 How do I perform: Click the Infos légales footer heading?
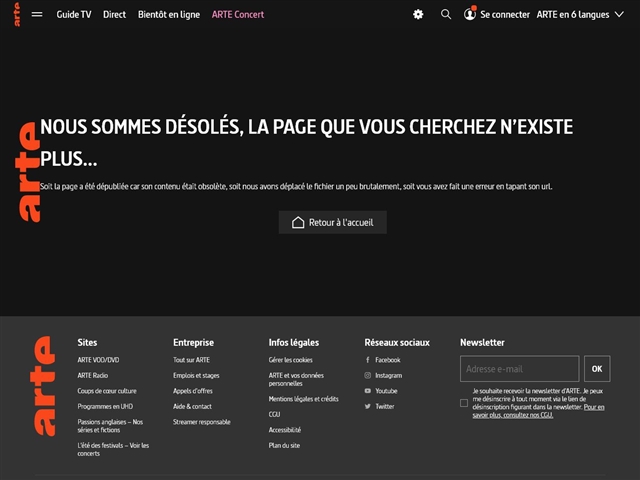click(294, 342)
